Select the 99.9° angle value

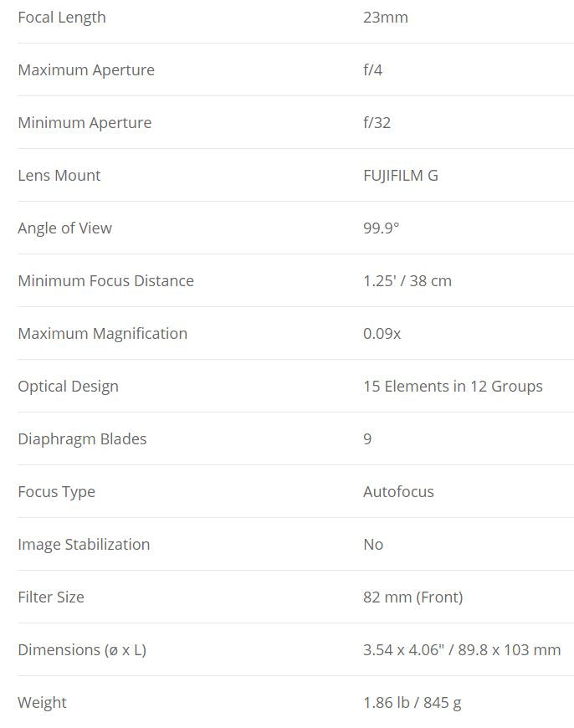[381, 228]
